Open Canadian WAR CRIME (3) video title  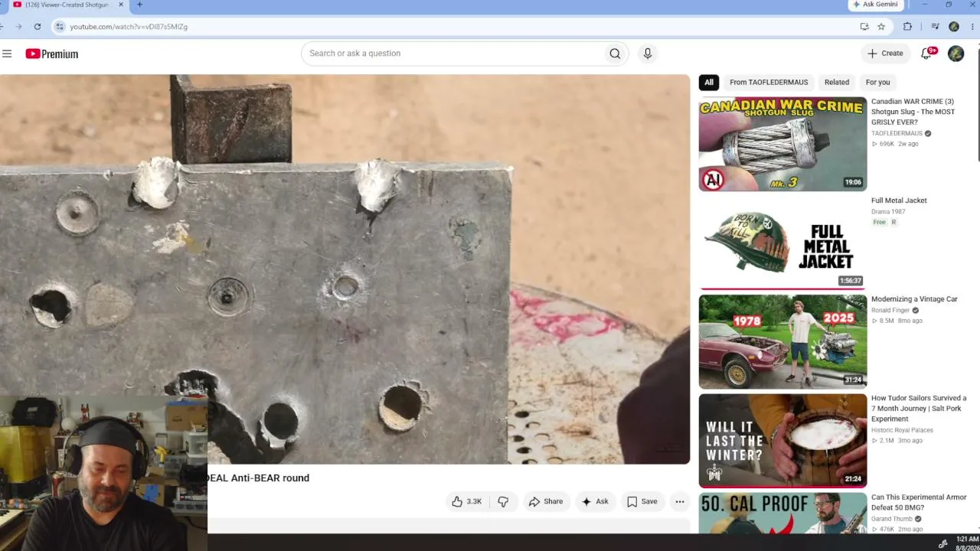click(913, 112)
